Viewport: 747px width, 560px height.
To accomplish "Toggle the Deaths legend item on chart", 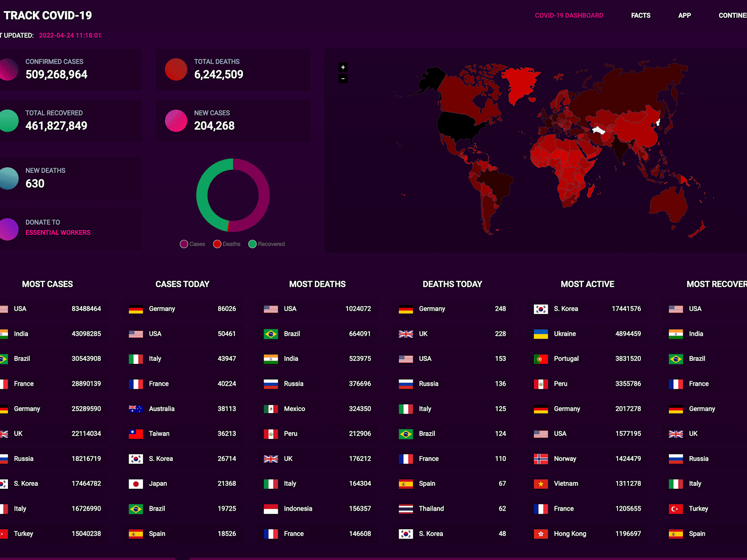I will pyautogui.click(x=227, y=244).
